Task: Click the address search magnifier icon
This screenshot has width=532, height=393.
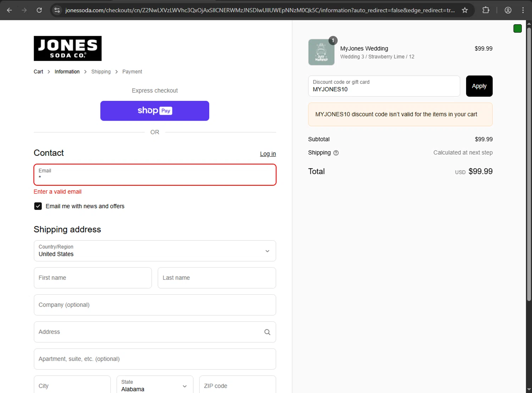Action: pyautogui.click(x=267, y=332)
